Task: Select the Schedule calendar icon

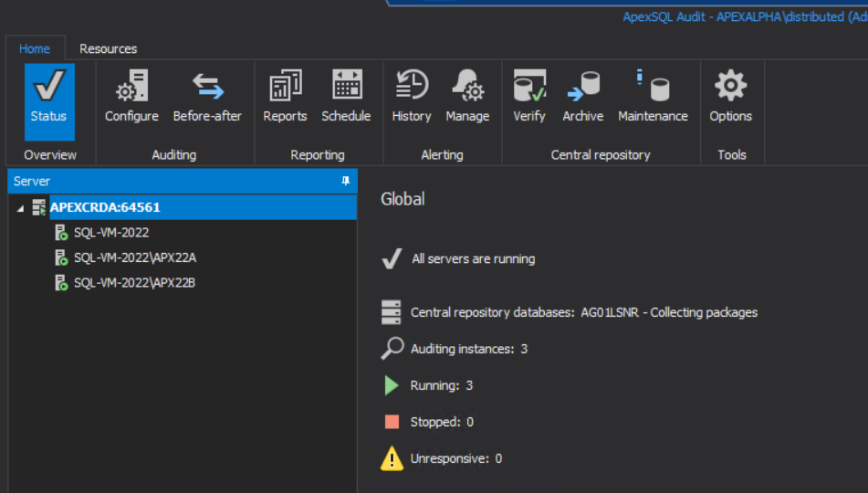Action: tap(347, 85)
